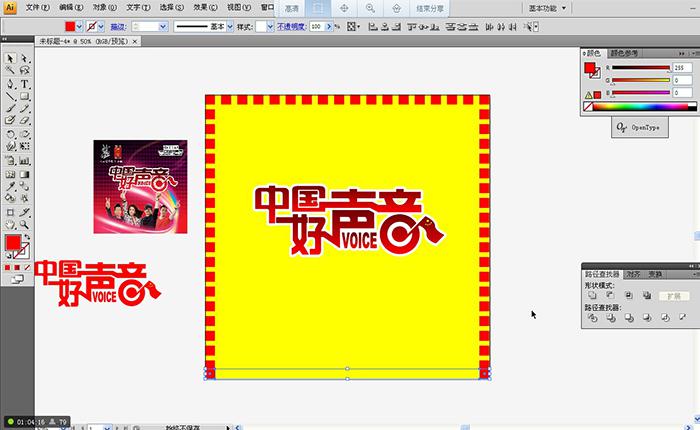The height and width of the screenshot is (430, 700).
Task: Select the Pencil tool
Action: coord(25,109)
